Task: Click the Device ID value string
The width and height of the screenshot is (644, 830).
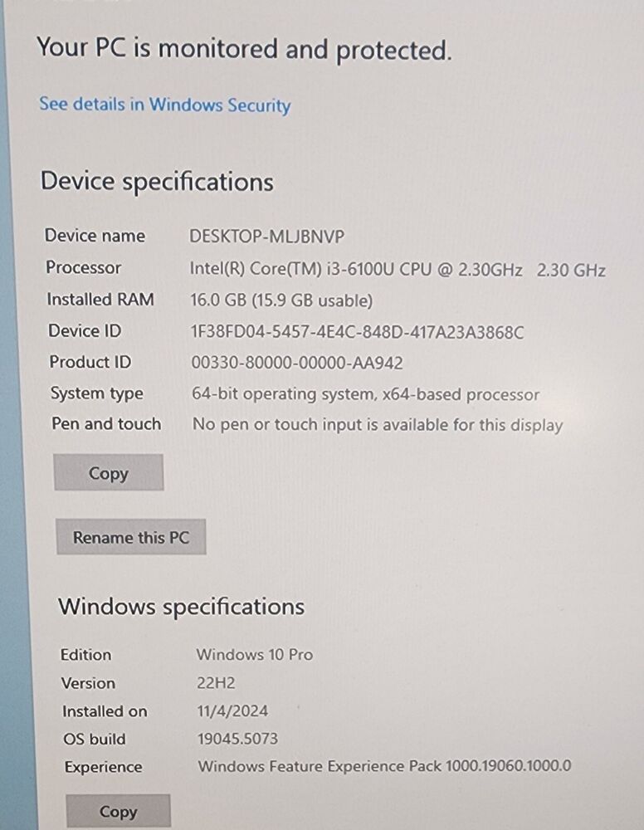Action: pos(357,333)
